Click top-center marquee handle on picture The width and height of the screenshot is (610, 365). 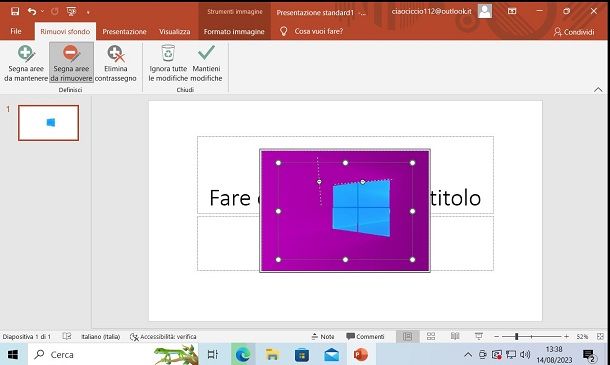[345, 163]
